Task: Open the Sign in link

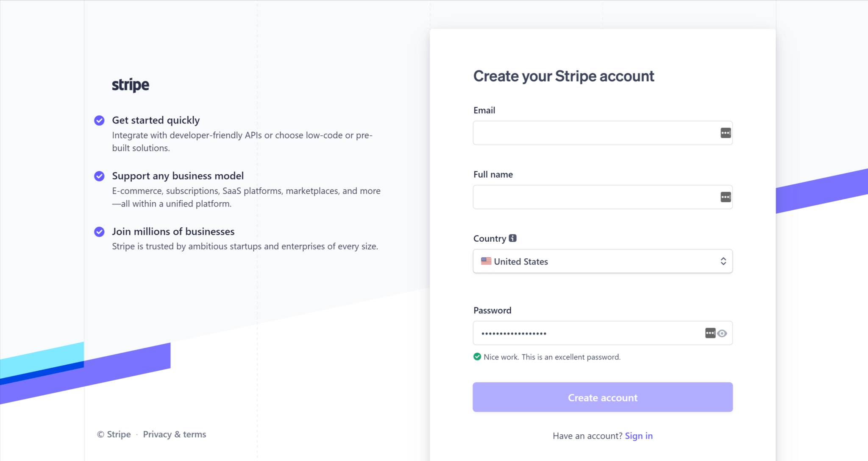Action: [639, 436]
